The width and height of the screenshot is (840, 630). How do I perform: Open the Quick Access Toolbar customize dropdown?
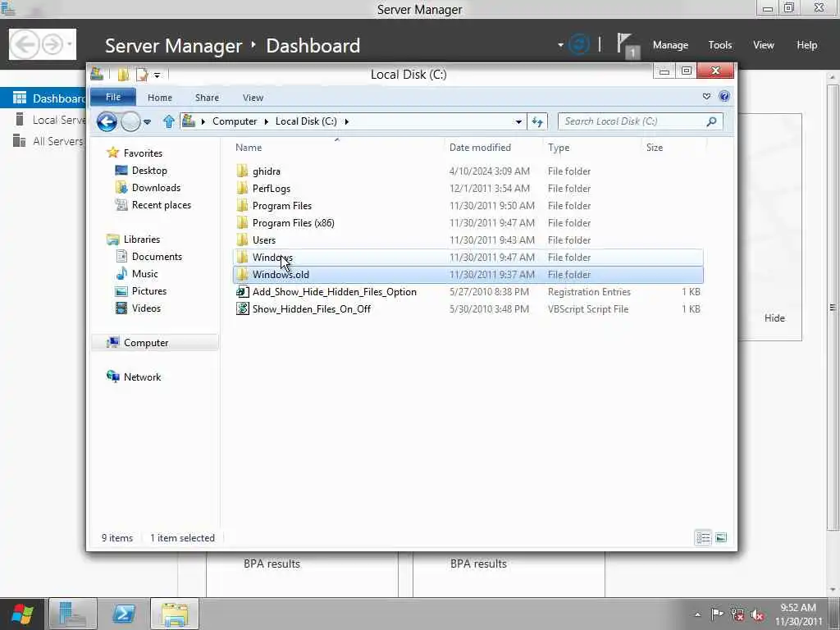tap(157, 75)
